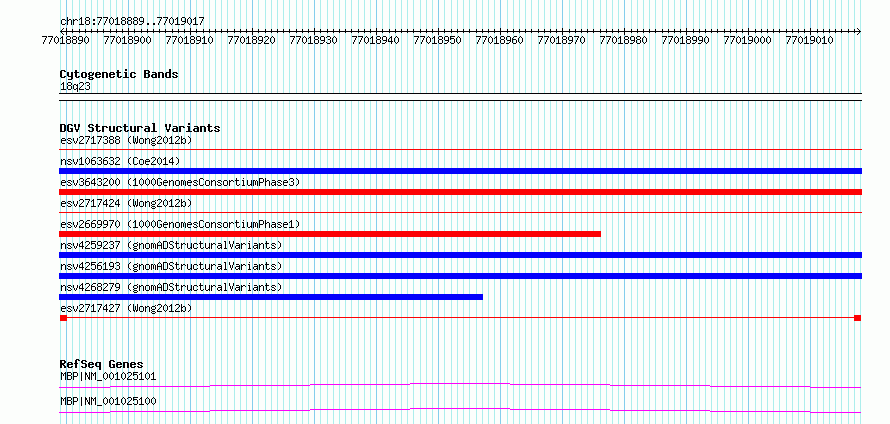The height and width of the screenshot is (424, 890).
Task: Select ruler position 77018920
Action: click(x=251, y=40)
